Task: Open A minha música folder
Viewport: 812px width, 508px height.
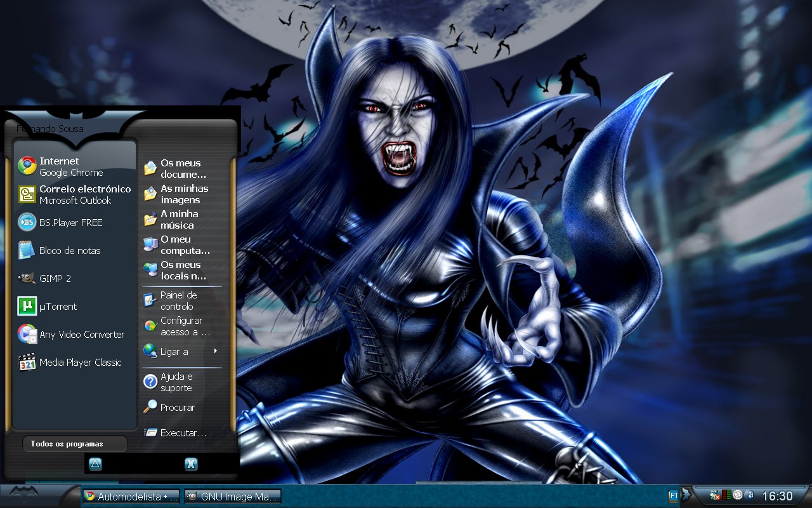Action: [x=181, y=220]
